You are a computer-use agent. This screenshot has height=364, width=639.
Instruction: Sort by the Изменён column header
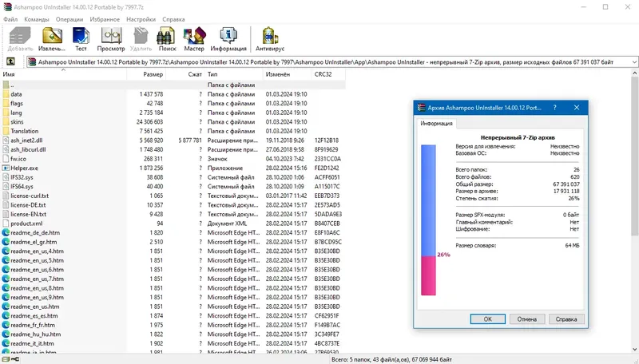point(288,74)
